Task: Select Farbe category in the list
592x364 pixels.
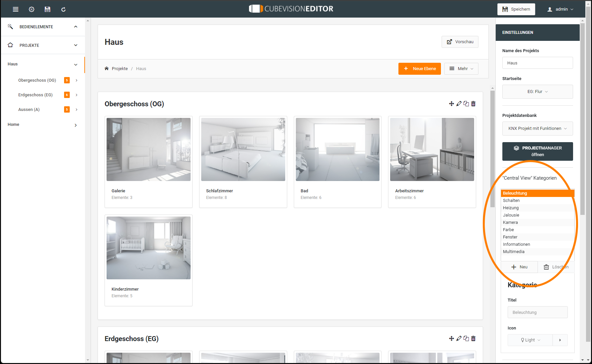Action: point(538,230)
